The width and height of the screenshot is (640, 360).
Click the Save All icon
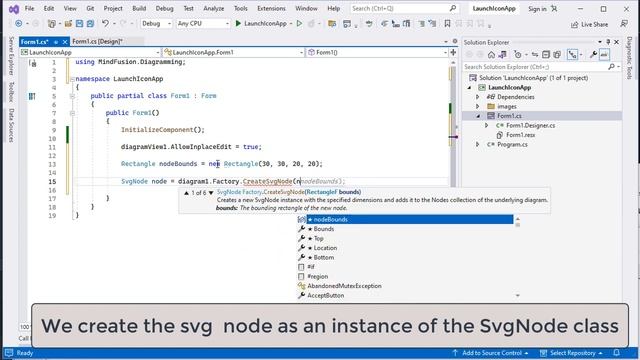[x=90, y=24]
